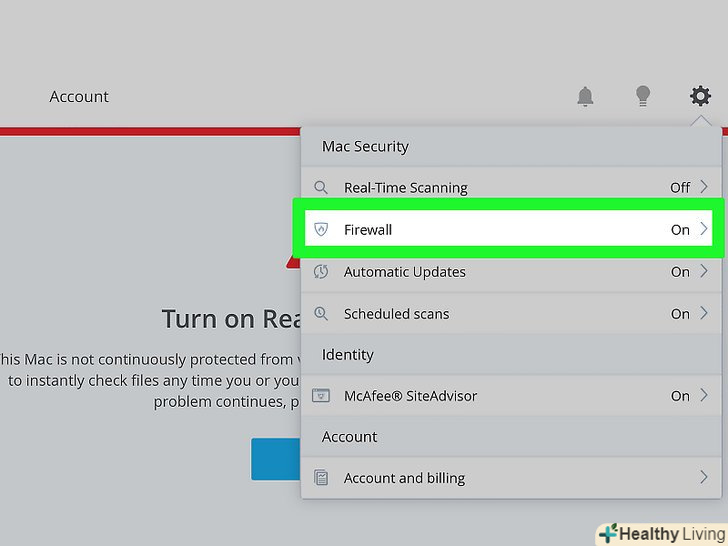Click the Scheduled scans clock icon

click(321, 314)
